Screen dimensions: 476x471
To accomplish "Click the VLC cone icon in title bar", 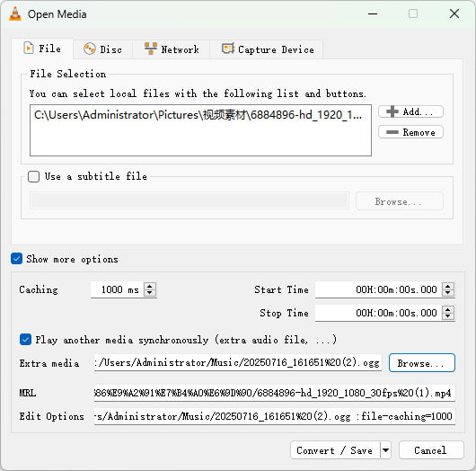I will tap(15, 14).
